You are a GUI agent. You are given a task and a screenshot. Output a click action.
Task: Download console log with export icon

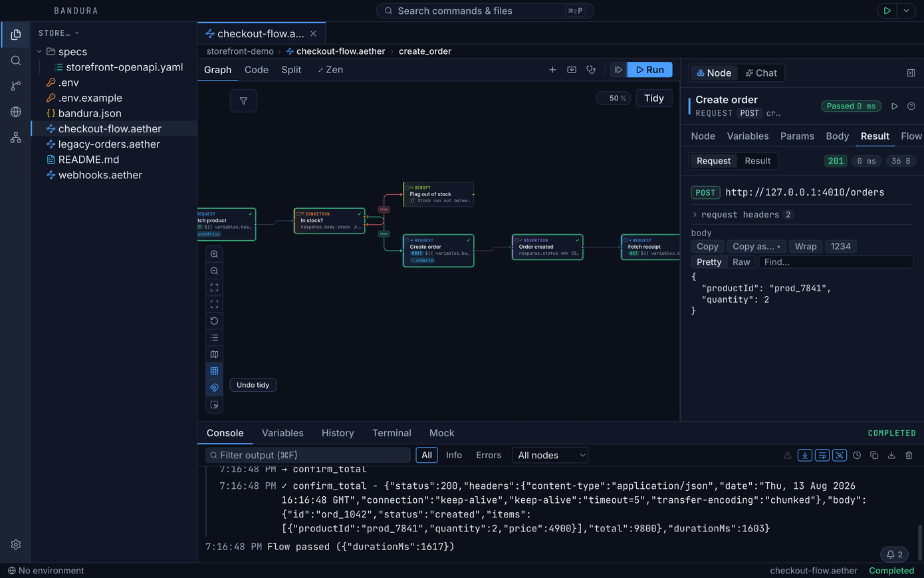pos(891,455)
